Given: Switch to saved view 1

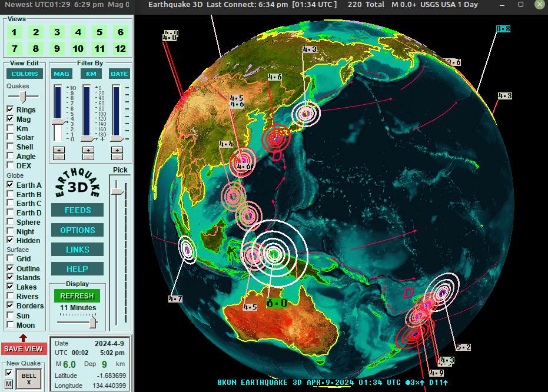Looking at the screenshot, I should click(14, 32).
